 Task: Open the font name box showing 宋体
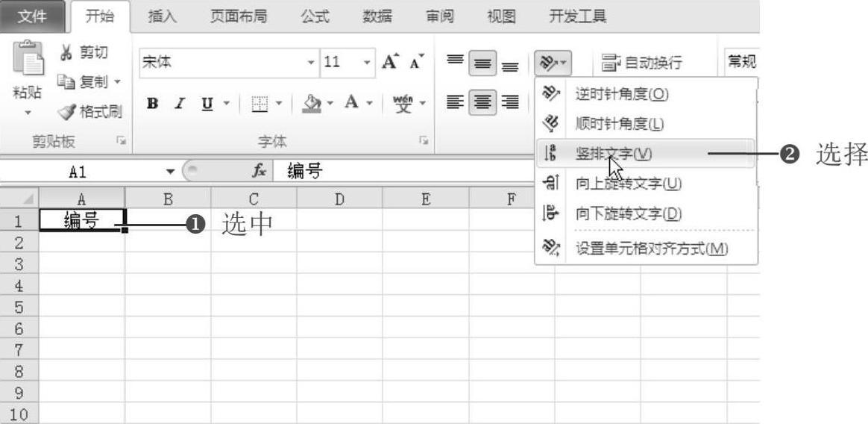pyautogui.click(x=229, y=62)
